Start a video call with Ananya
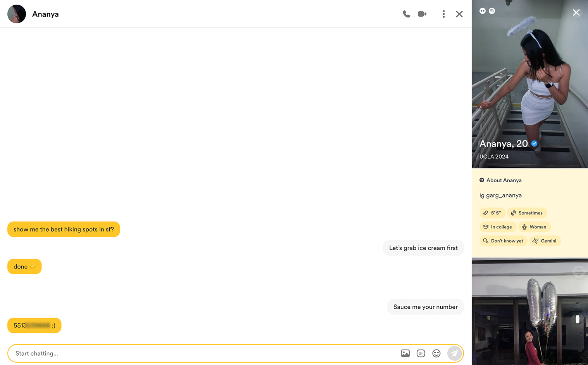The image size is (588, 365). (422, 14)
